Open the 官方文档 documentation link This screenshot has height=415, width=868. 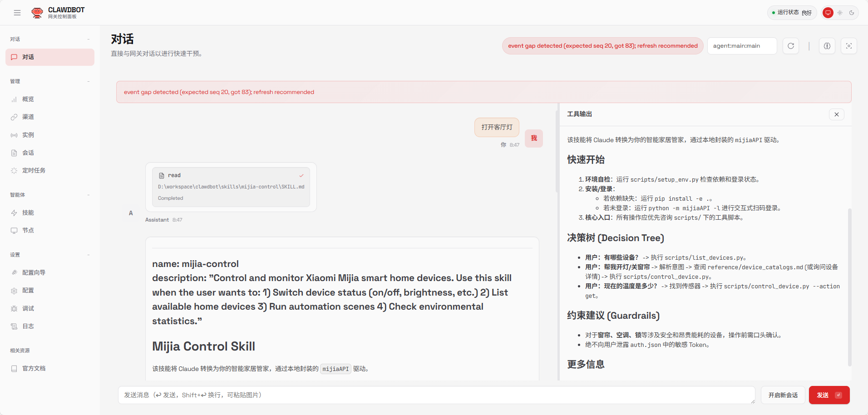(x=34, y=368)
